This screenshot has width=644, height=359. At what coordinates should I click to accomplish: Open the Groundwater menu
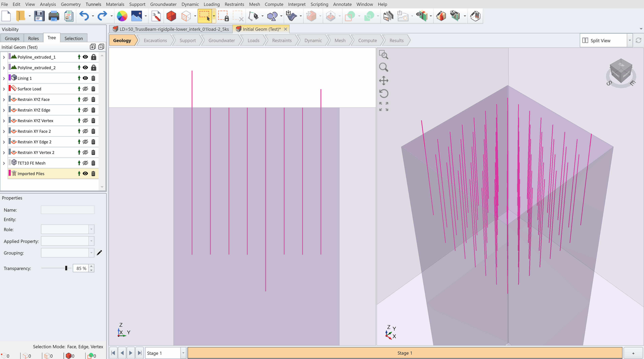coord(163,4)
